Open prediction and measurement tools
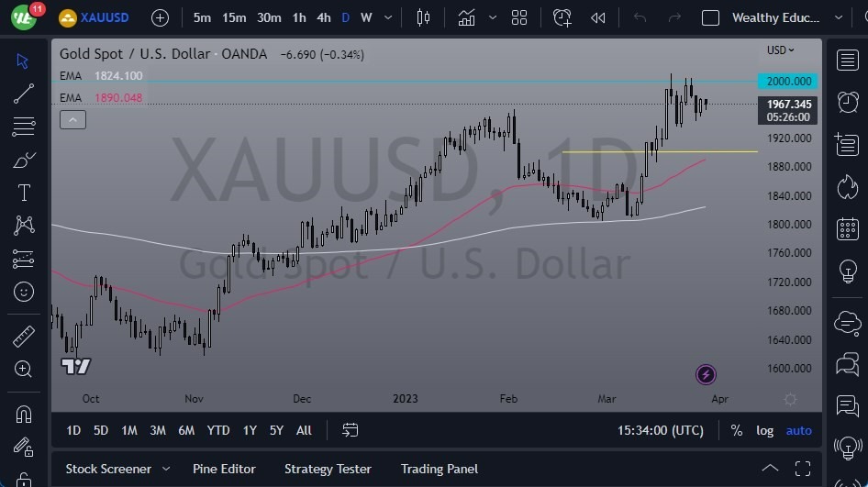This screenshot has height=487, width=868. coord(23,259)
